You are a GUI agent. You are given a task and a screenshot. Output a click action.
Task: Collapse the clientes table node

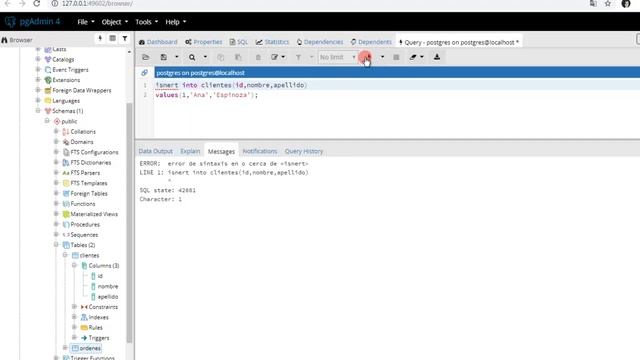tap(65, 255)
